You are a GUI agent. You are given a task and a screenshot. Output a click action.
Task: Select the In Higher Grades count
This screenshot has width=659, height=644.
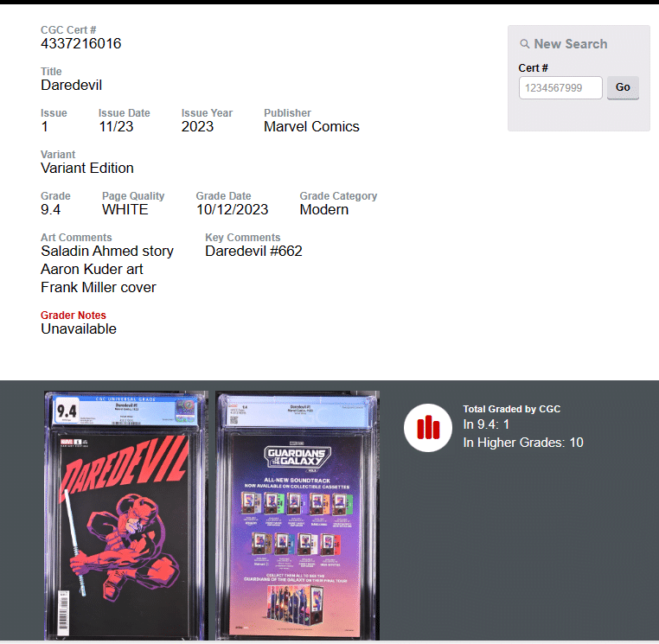click(x=522, y=443)
